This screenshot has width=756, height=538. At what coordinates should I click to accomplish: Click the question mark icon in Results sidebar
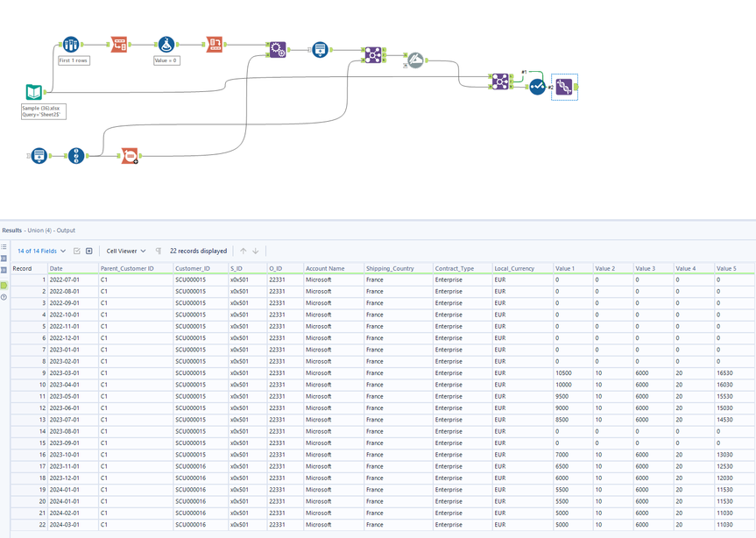[4, 297]
